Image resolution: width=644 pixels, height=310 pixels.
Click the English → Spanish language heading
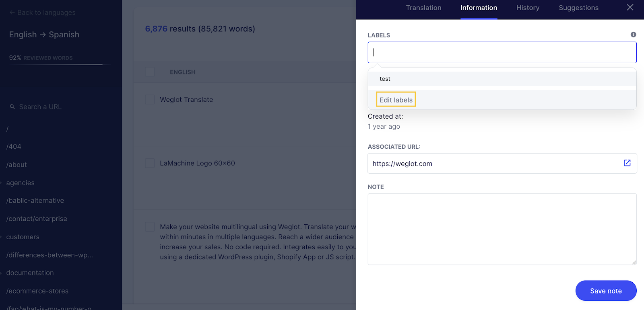(x=44, y=35)
